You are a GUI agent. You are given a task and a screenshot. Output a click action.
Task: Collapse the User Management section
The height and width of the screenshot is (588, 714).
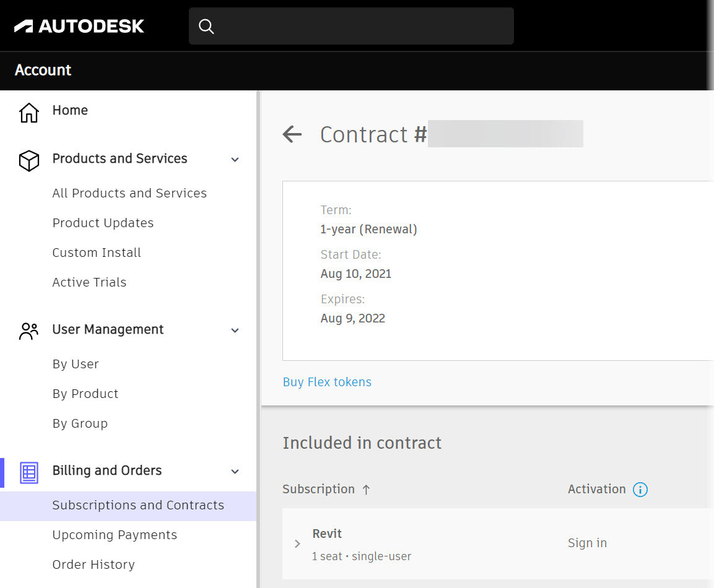235,330
